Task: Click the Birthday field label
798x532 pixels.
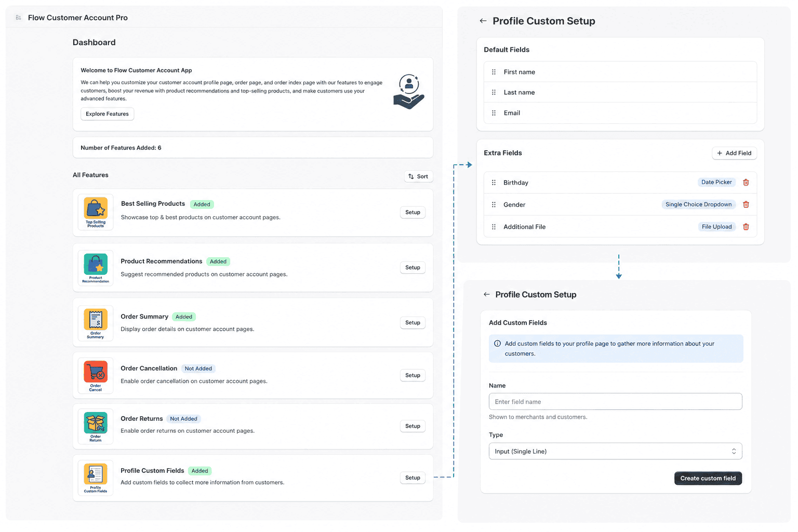Action: point(516,183)
